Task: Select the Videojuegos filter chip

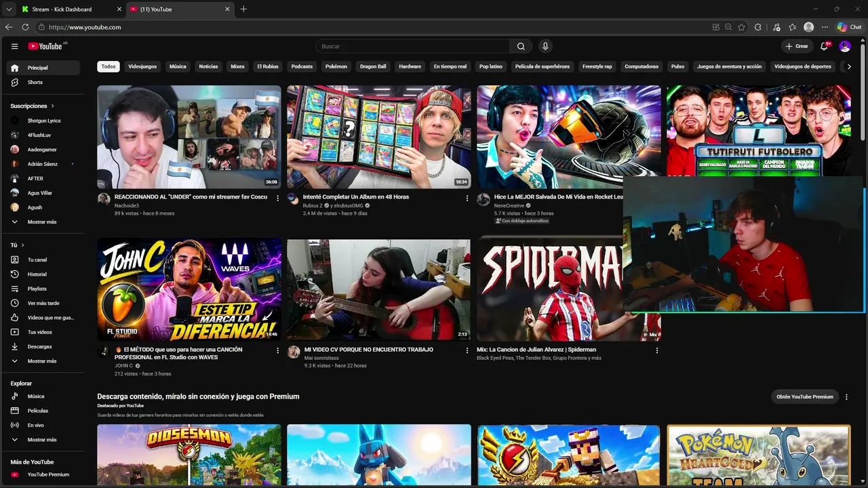Action: click(142, 66)
